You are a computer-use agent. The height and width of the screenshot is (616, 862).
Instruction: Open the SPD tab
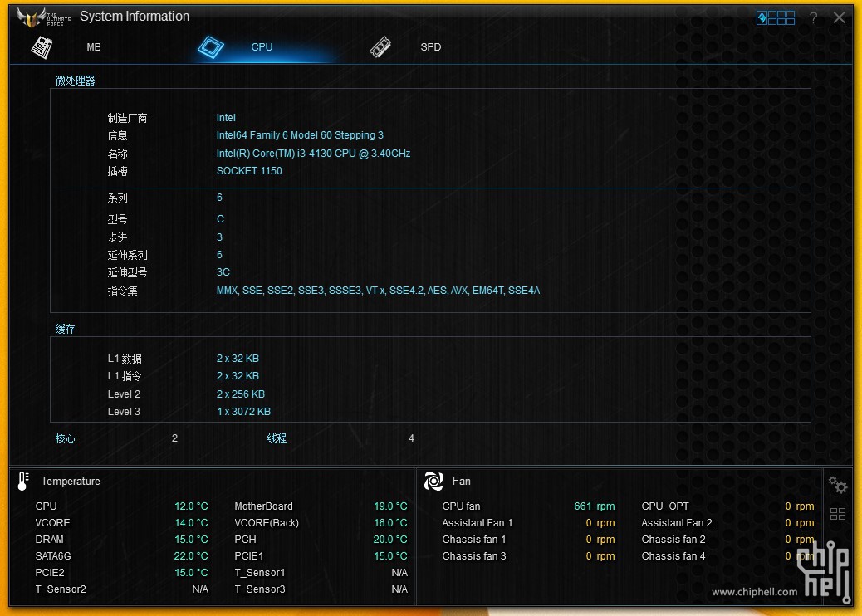tap(430, 47)
